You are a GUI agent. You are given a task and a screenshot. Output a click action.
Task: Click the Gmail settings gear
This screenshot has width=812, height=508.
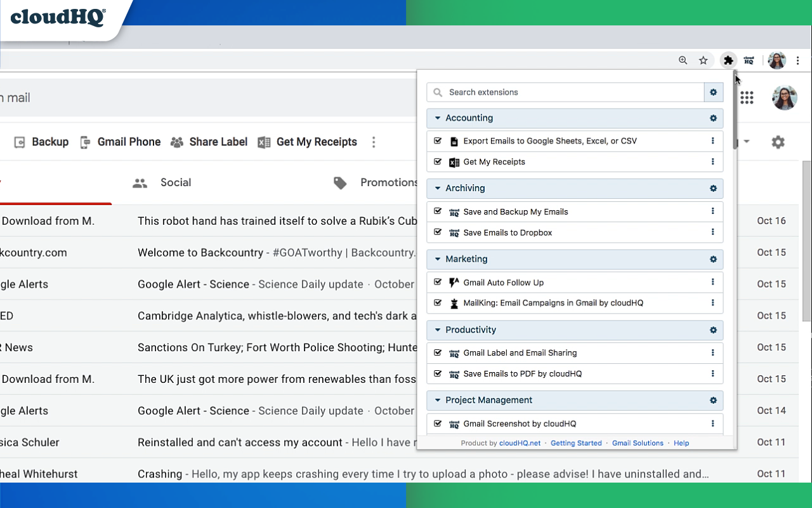(778, 142)
